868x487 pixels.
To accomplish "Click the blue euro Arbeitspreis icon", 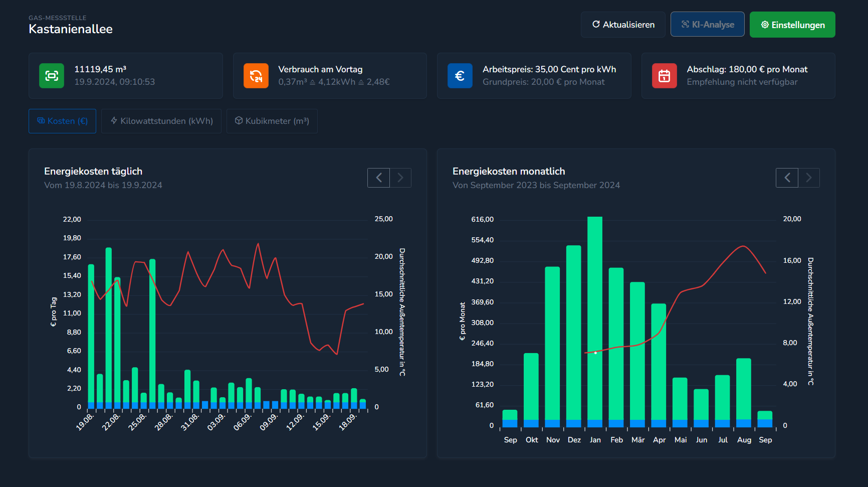I will (460, 76).
